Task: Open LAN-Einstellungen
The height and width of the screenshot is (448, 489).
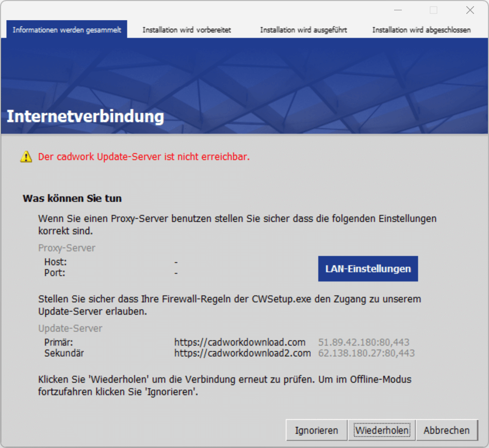Action: coord(368,268)
